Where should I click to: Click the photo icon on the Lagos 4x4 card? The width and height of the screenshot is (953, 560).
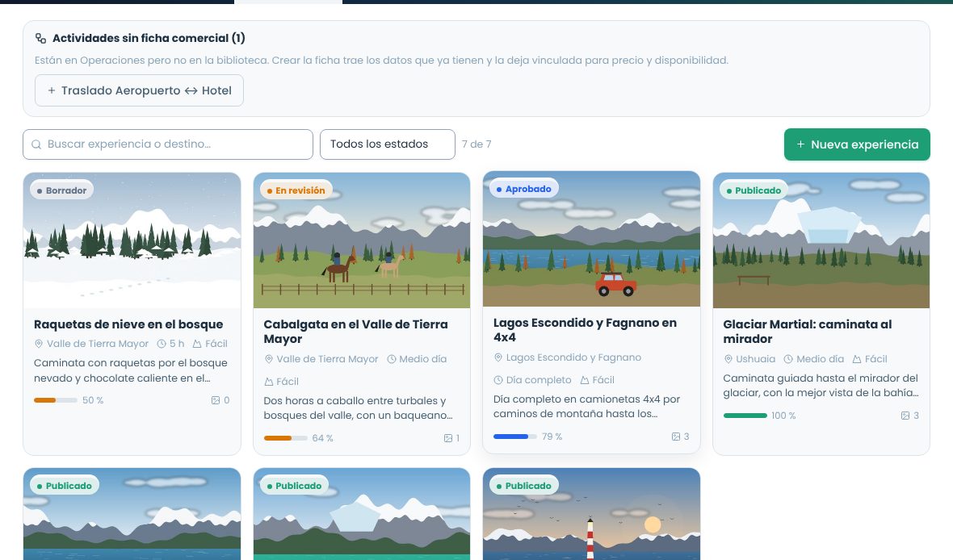(x=676, y=437)
